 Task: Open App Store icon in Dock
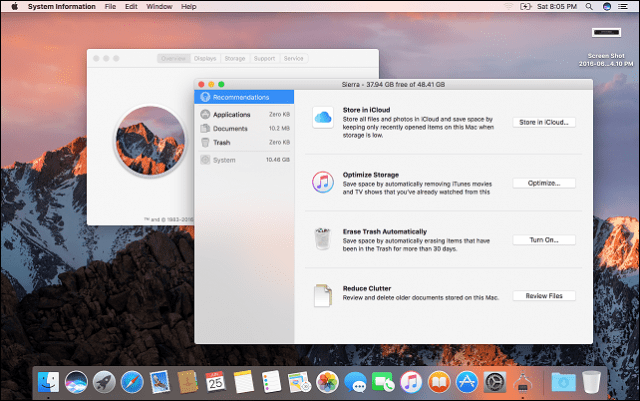pyautogui.click(x=467, y=382)
